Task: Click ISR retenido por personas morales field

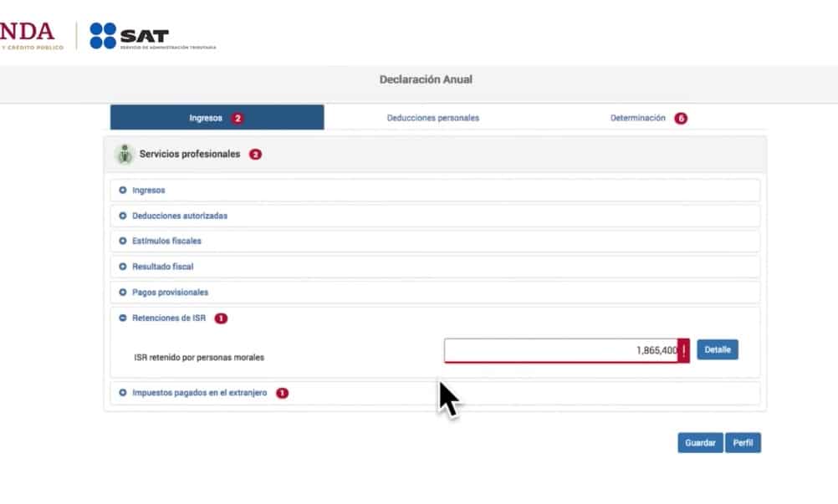Action: [560, 351]
